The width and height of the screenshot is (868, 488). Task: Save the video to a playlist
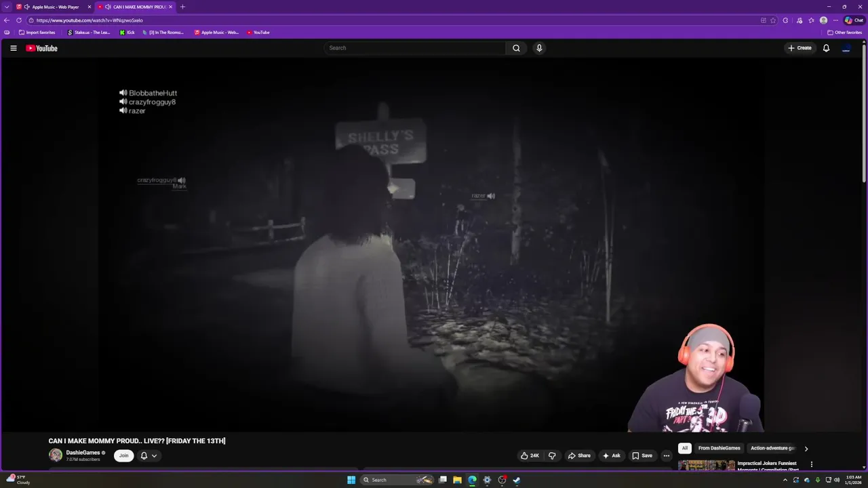tap(642, 455)
